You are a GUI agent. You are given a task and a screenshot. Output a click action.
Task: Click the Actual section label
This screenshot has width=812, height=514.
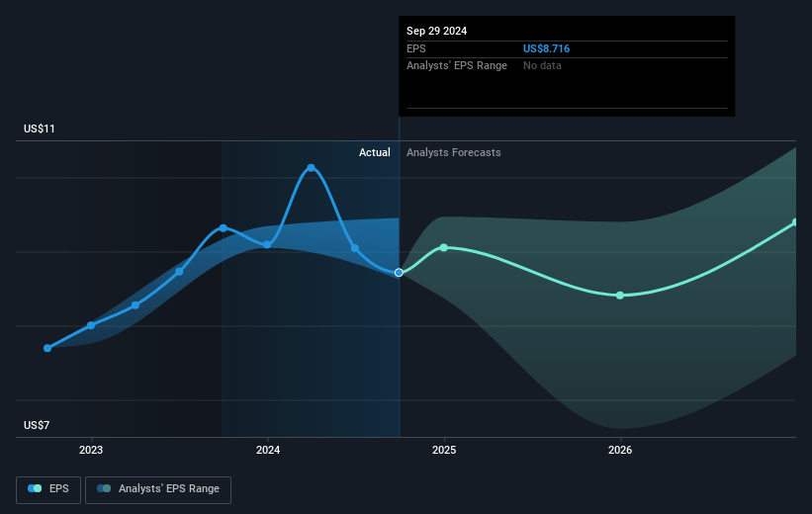[375, 152]
